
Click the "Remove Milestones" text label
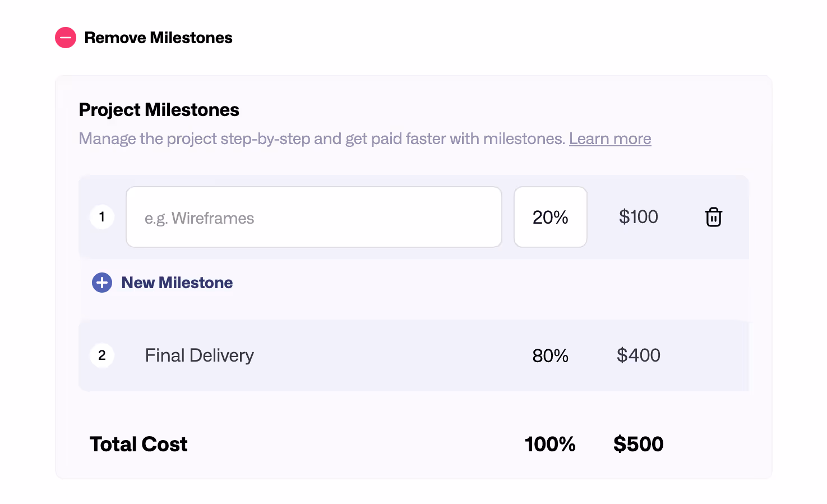(x=158, y=38)
